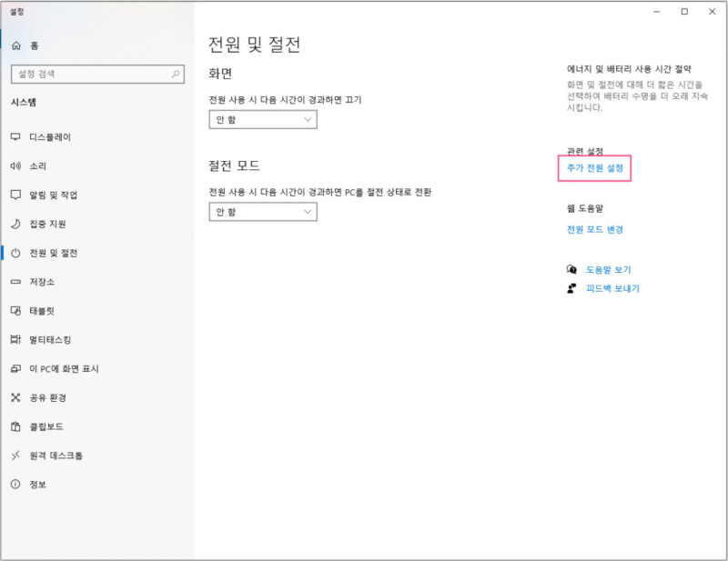Open 추가 전원 설정 link
Viewport: 728px width, 561px height.
pyautogui.click(x=594, y=168)
